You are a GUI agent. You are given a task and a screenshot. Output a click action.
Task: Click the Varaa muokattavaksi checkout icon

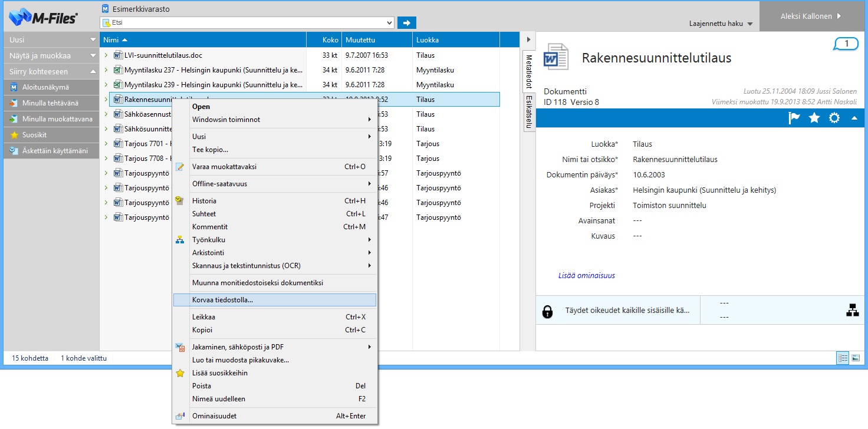(x=180, y=167)
